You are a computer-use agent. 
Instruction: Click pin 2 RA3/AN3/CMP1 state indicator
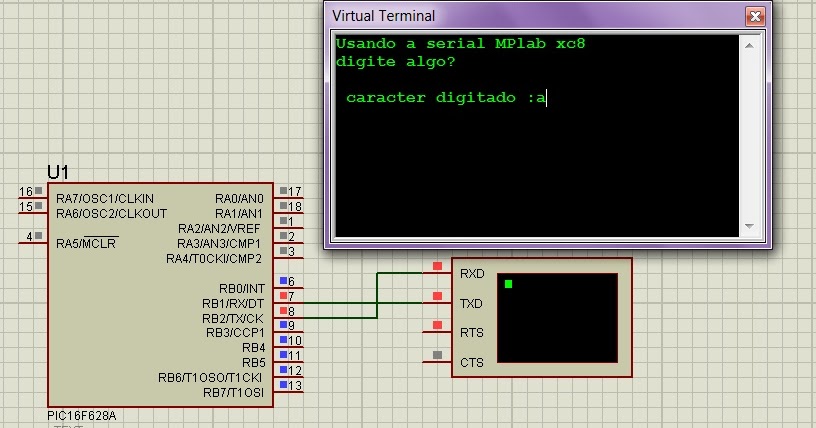284,236
